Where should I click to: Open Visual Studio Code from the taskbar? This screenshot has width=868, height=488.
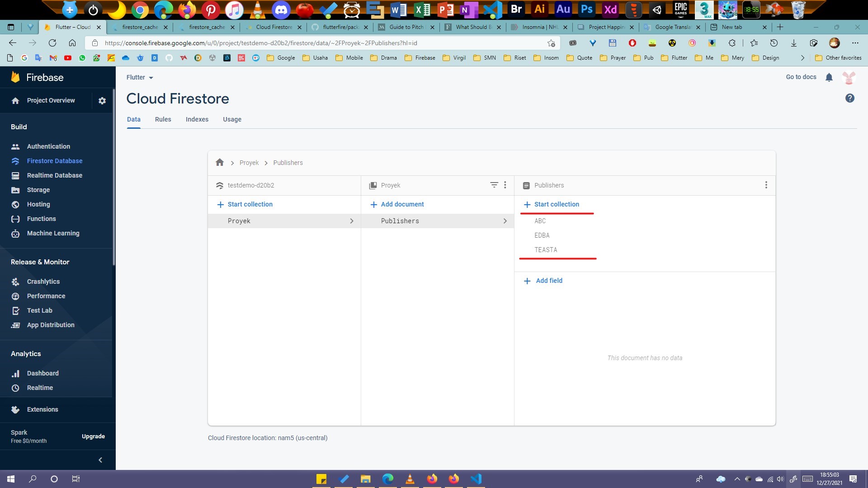[x=476, y=479]
